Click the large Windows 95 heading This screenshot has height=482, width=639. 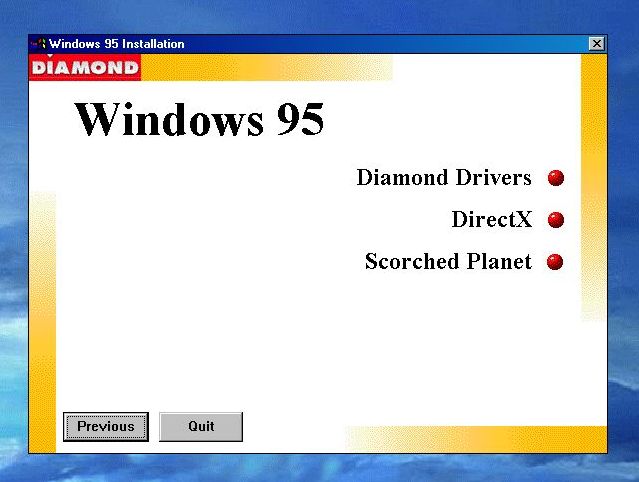point(199,119)
